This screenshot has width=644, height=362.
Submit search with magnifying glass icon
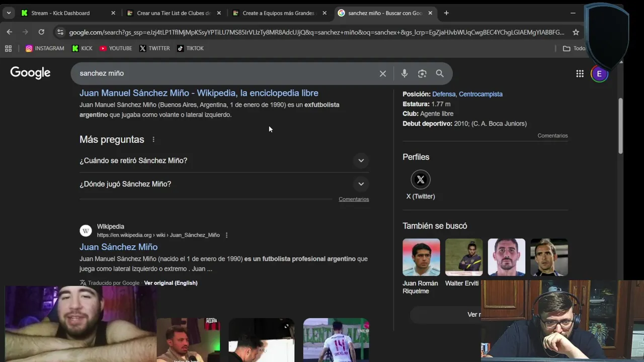click(440, 73)
